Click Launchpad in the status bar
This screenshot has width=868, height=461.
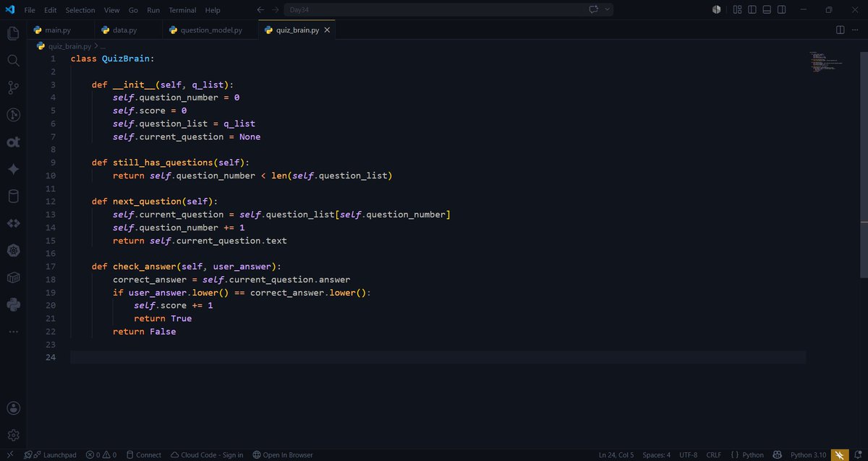coord(50,454)
